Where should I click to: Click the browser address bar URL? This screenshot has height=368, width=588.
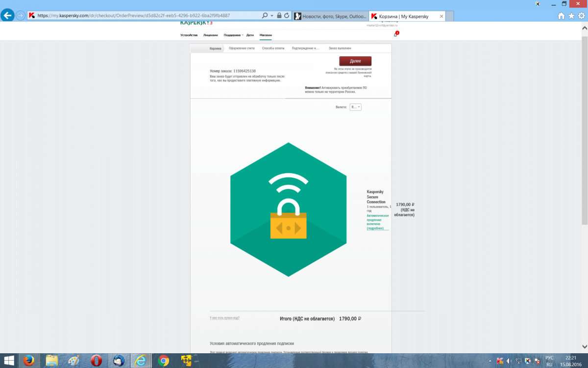133,16
